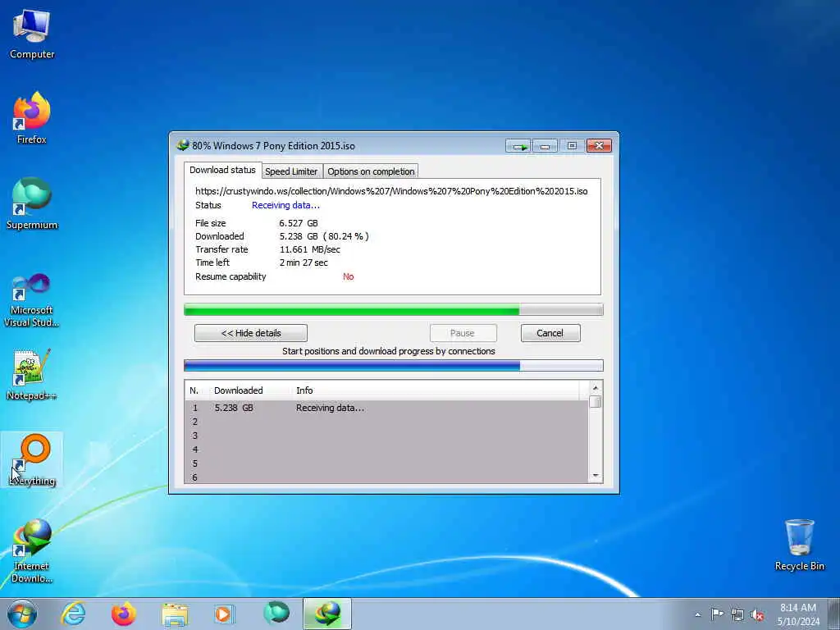Click the connections list scrollbar thumb
This screenshot has height=630, width=840.
596,402
